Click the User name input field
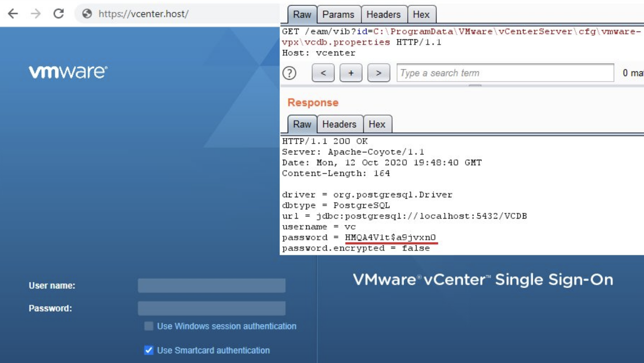644x363 pixels. [212, 286]
